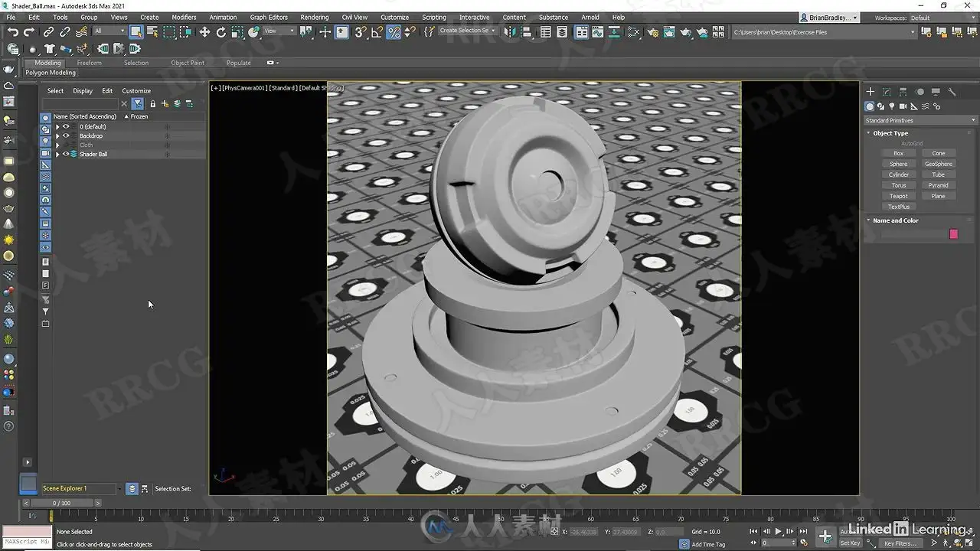Open the Standard Primitives dropdown

[x=920, y=120]
